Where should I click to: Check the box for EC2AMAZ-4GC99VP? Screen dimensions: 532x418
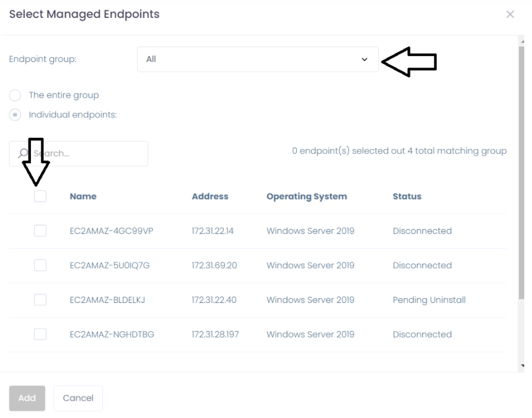(x=40, y=231)
